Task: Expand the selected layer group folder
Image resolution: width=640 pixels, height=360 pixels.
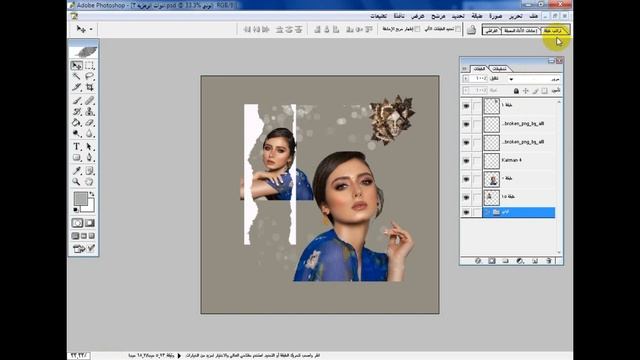Action: point(487,212)
